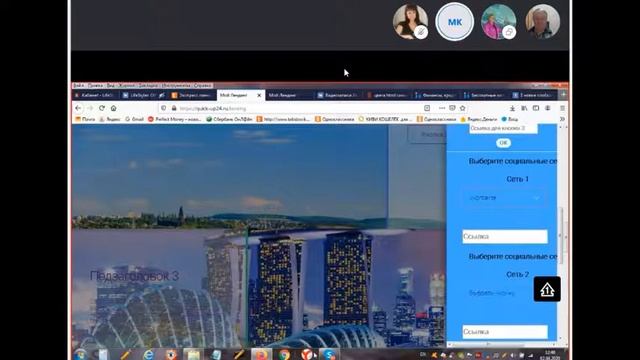Switch to the second "Мой Лендинг" tab
Viewport: 640px width, 360px height.
coord(290,95)
